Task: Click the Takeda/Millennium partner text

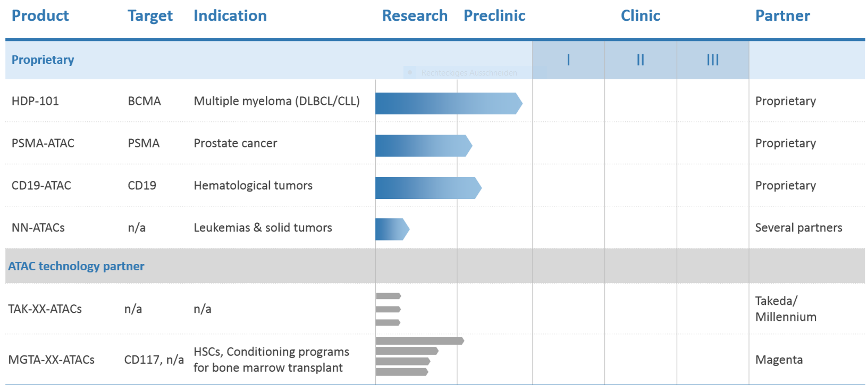Action: pos(785,309)
